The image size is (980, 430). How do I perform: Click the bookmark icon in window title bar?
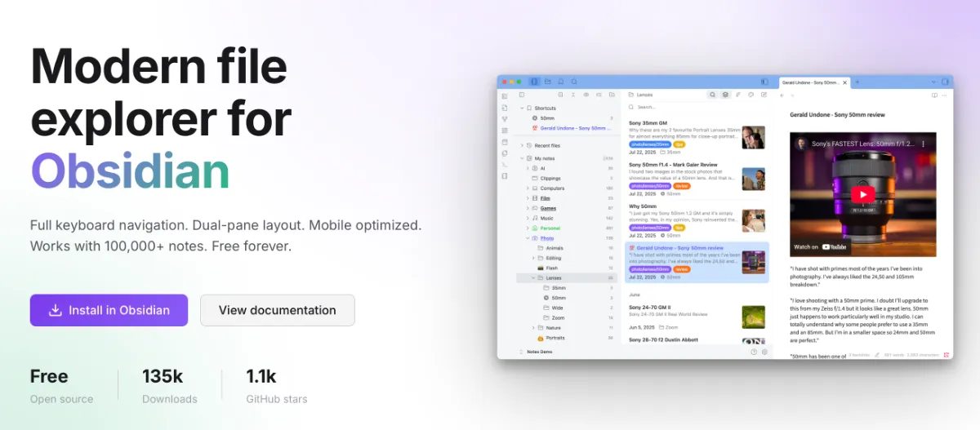click(x=560, y=82)
